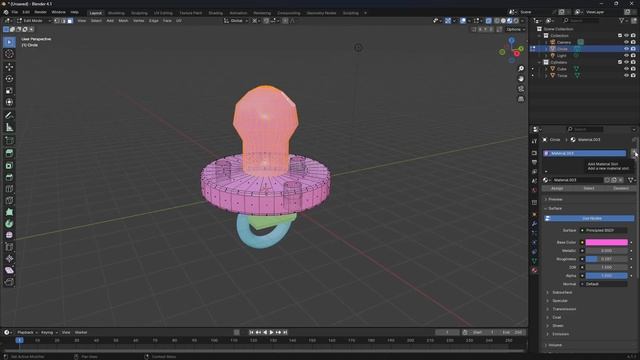This screenshot has height=360, width=640.
Task: Select the Add Cube tool
Action: click(9, 140)
